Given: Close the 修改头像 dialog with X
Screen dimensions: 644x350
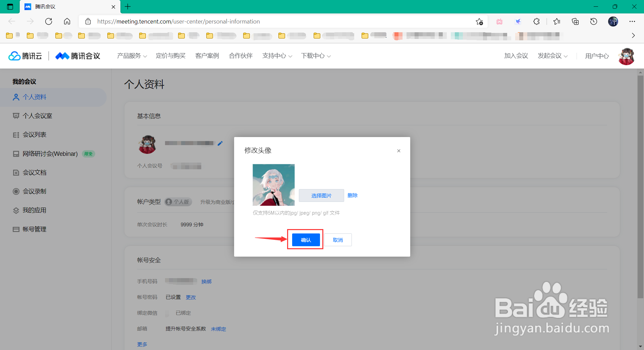Looking at the screenshot, I should pos(399,151).
